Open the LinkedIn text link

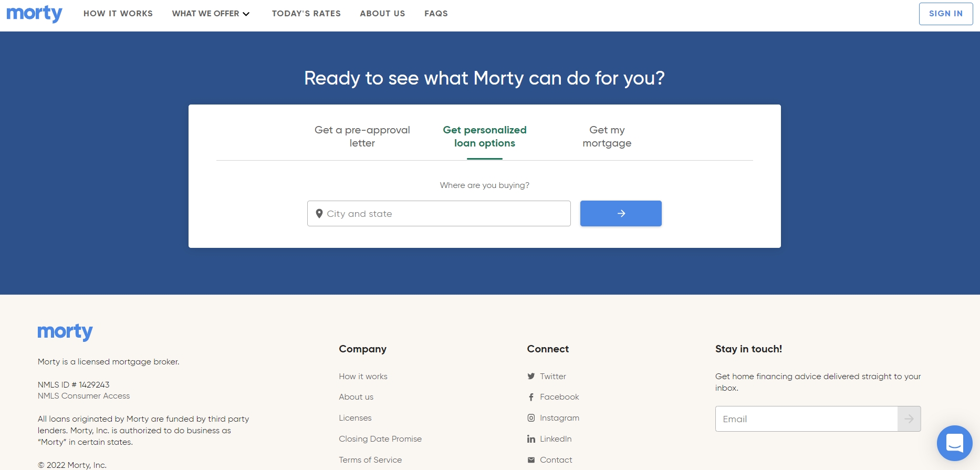coord(556,439)
